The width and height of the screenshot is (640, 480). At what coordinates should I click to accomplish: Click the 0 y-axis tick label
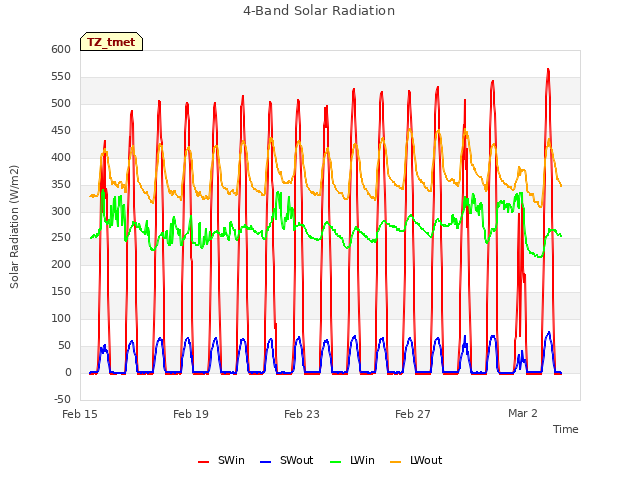[x=68, y=372]
